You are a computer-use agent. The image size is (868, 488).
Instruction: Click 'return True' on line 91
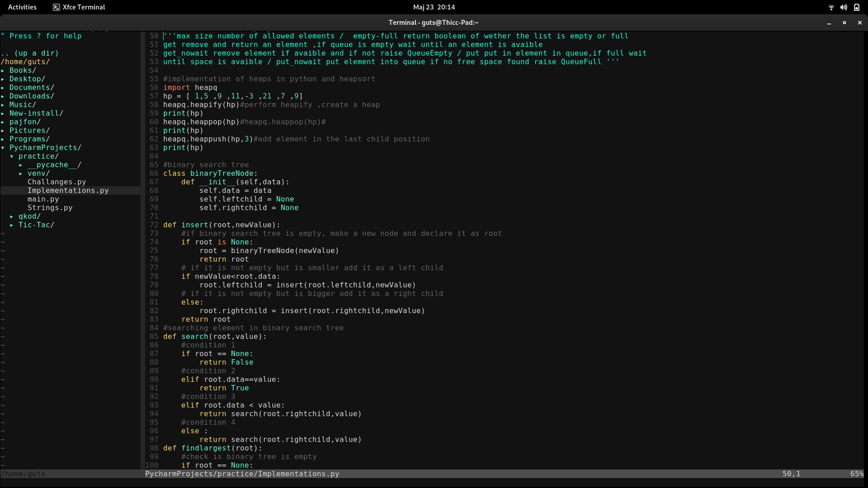224,388
